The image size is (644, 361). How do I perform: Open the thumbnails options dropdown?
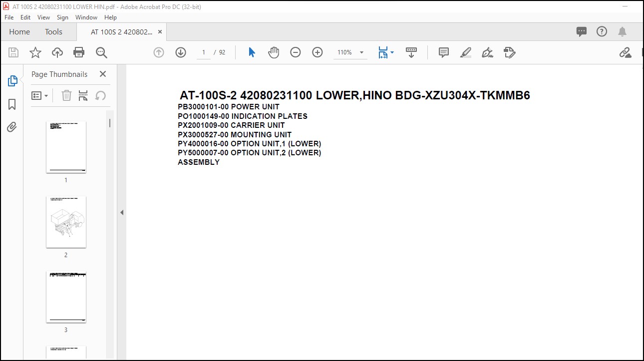[40, 95]
